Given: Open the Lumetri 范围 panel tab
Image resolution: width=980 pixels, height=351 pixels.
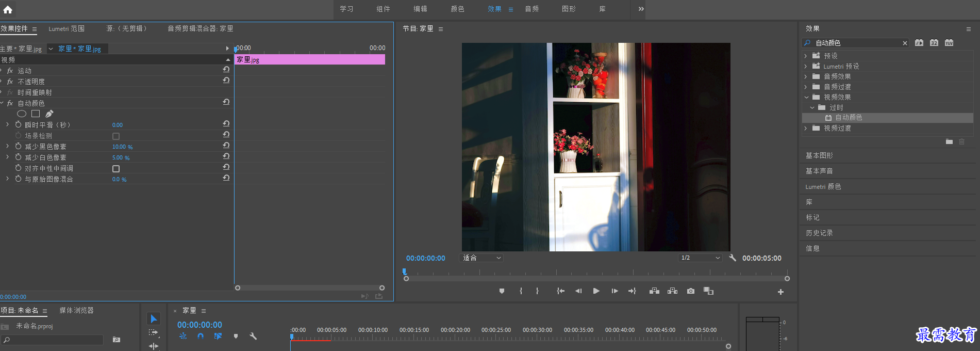Looking at the screenshot, I should [x=67, y=29].
